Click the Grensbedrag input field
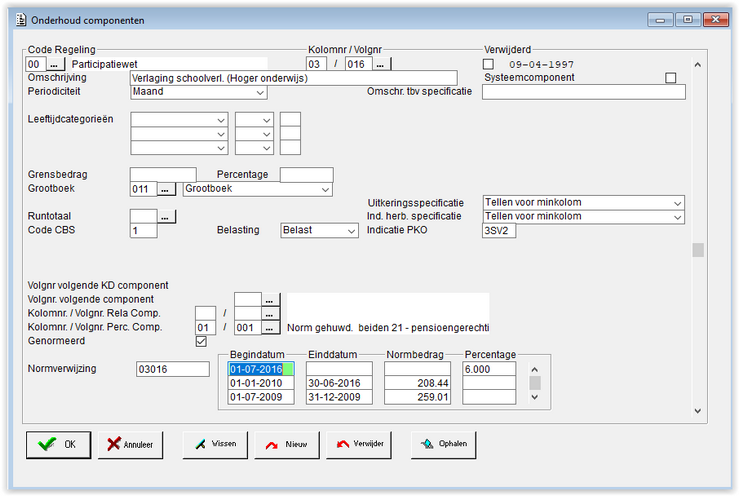Image resolution: width=739 pixels, height=496 pixels. (x=163, y=174)
